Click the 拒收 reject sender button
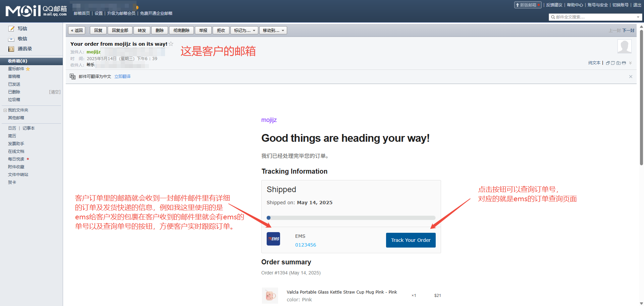The width and height of the screenshot is (644, 306). coord(221,30)
